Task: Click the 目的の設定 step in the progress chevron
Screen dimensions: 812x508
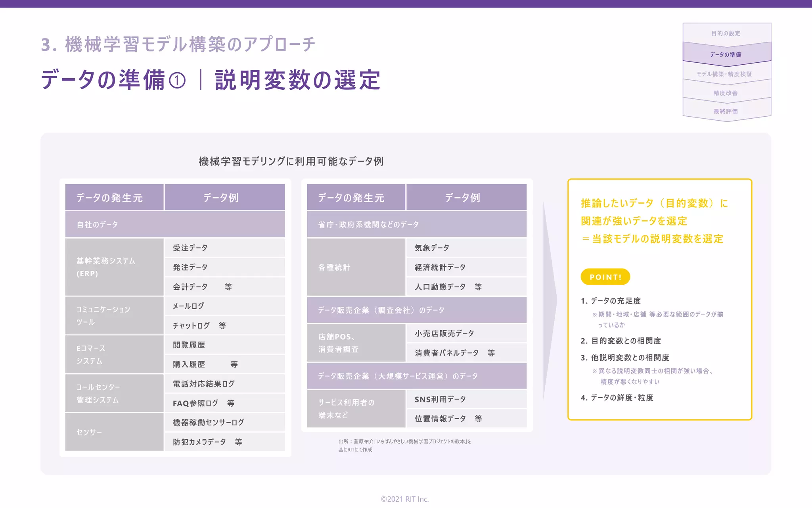Action: pyautogui.click(x=726, y=33)
